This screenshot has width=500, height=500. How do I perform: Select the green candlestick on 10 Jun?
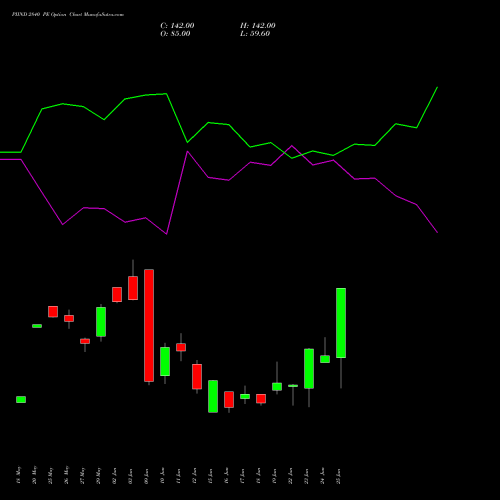tap(165, 362)
